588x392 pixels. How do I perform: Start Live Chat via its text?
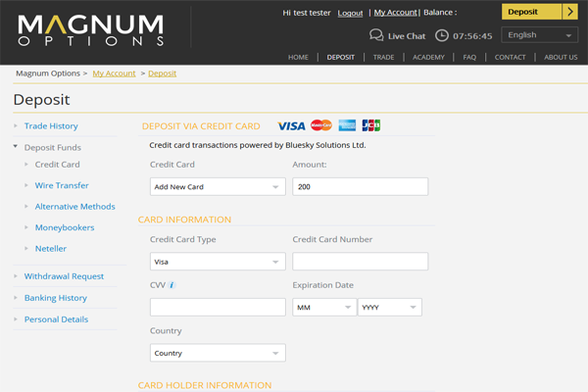[x=407, y=36]
